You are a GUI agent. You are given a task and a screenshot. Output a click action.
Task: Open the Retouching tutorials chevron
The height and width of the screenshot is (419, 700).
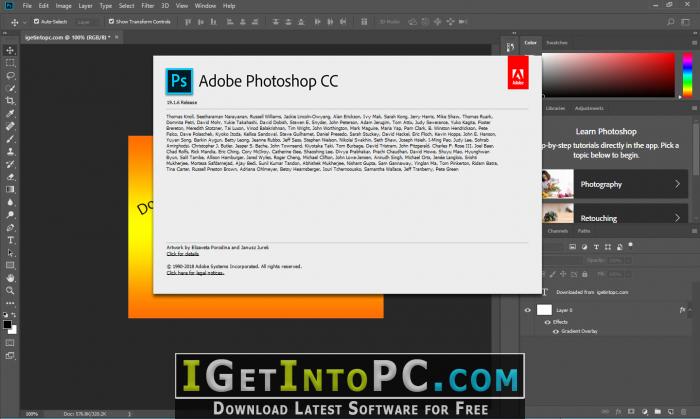677,218
